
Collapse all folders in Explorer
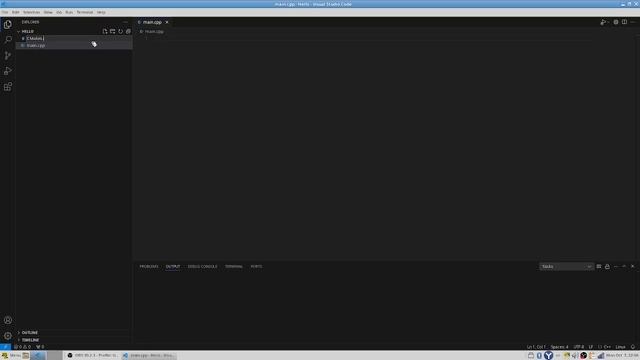(128, 31)
